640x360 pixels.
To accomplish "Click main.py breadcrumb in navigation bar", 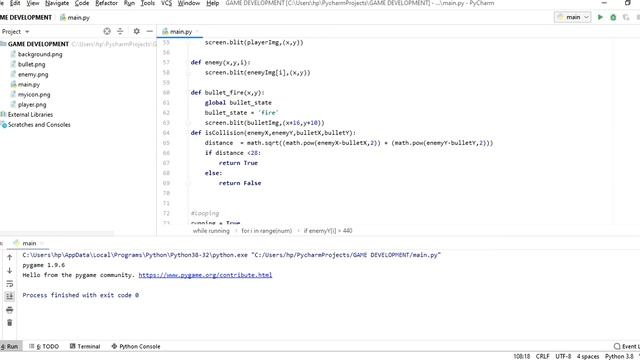I will 75,18.
